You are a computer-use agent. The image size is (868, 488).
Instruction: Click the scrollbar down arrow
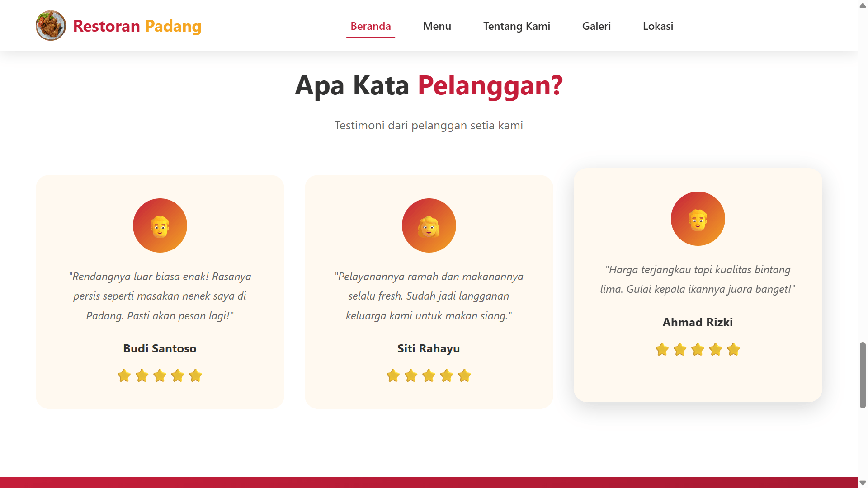[x=863, y=483]
